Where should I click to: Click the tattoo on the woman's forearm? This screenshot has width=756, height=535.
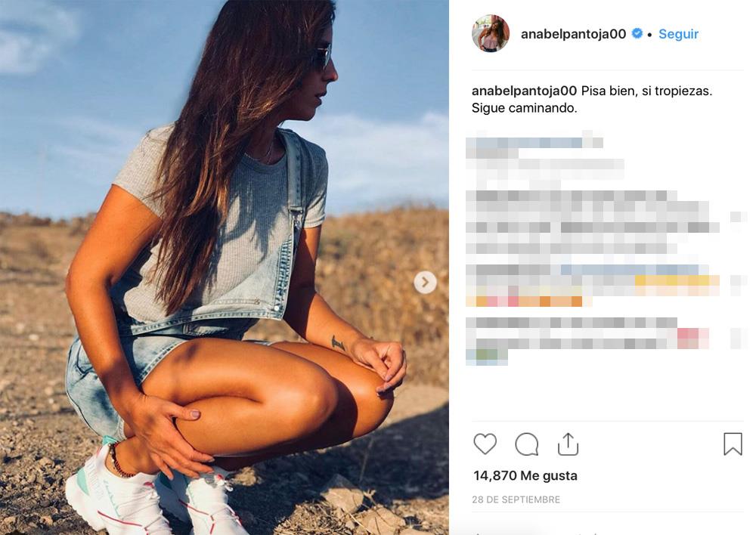point(338,343)
